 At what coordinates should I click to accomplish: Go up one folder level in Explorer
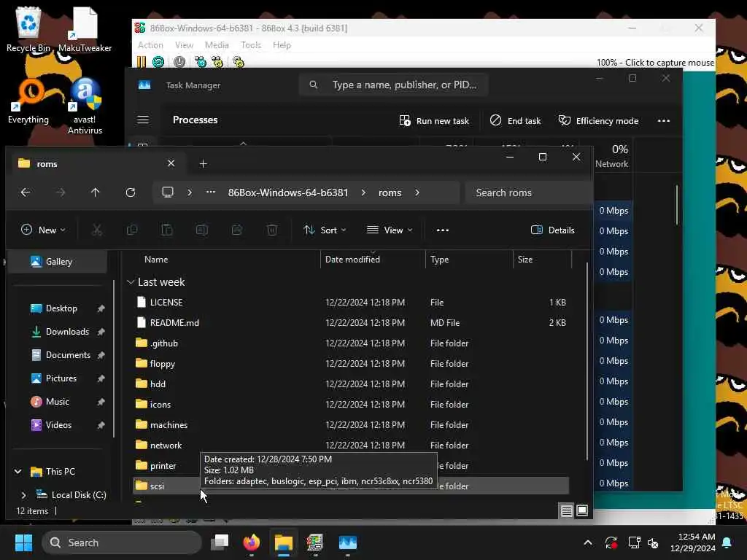pyautogui.click(x=96, y=192)
